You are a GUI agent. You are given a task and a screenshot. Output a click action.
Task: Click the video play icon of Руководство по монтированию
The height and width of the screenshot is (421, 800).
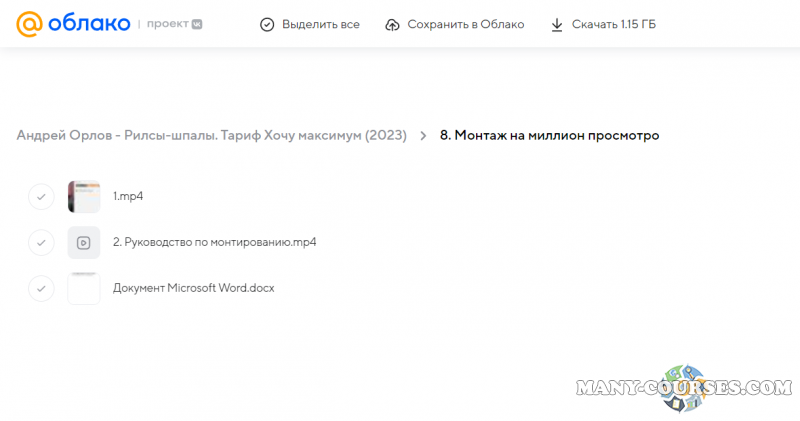84,242
